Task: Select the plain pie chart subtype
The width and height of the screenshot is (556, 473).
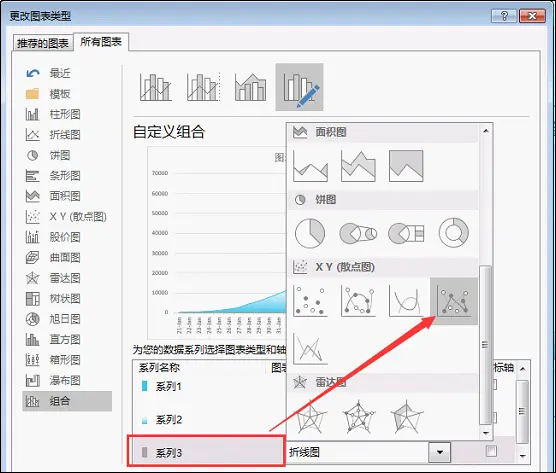Action: tap(310, 233)
